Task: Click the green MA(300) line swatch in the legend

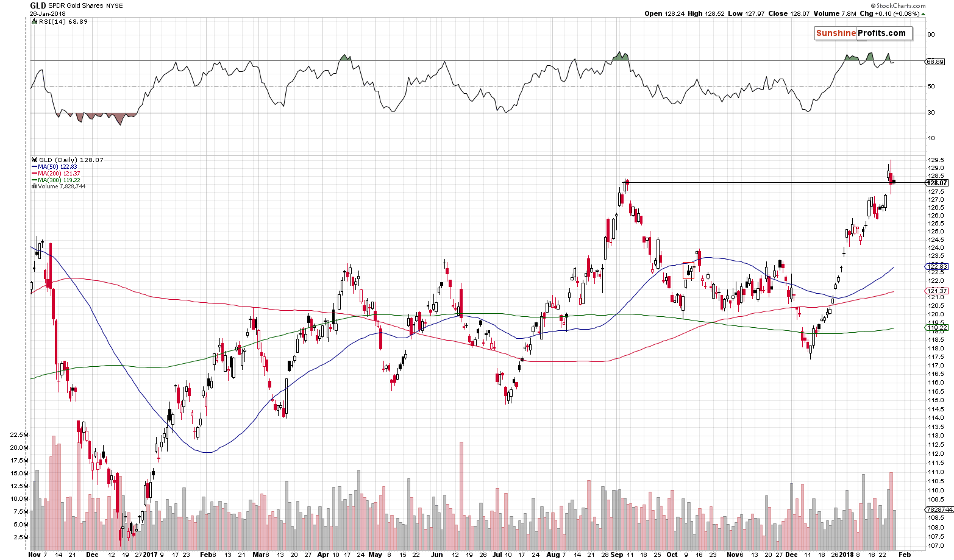Action: 34,180
